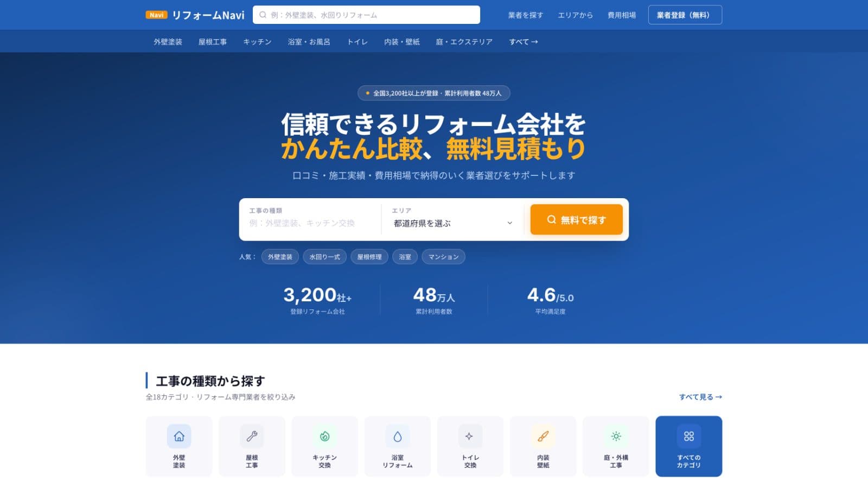Click the paintbrush icon for 内装壁紙
The width and height of the screenshot is (868, 500).
543,436
